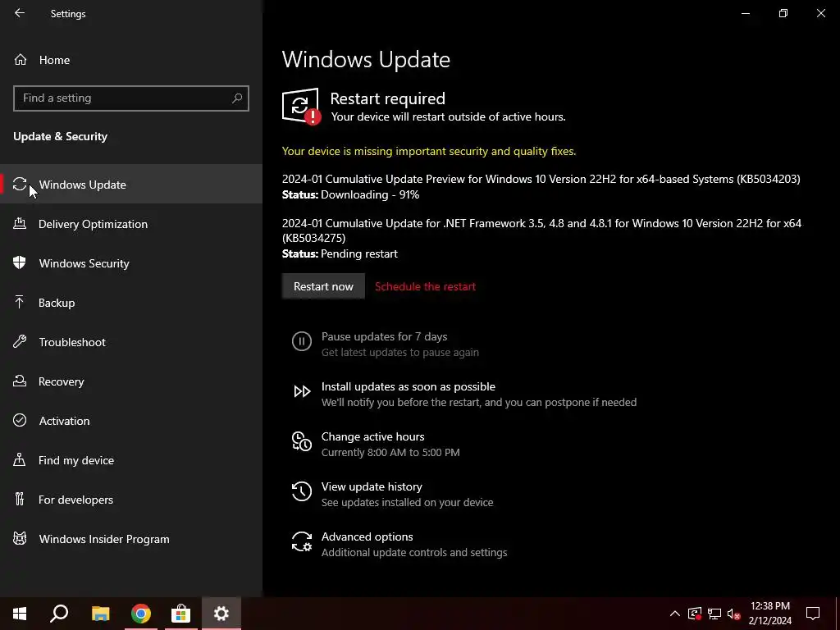
Task: Click the For developers tools icon
Action: pyautogui.click(x=20, y=499)
